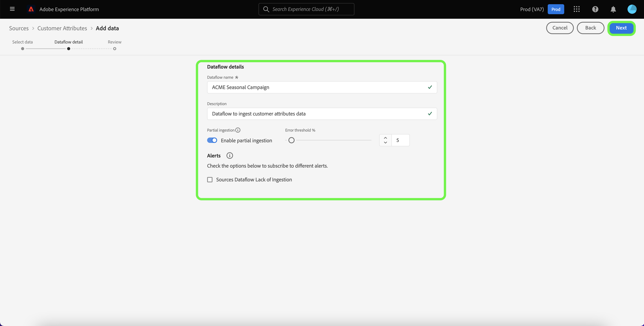This screenshot has width=644, height=326.
Task: Click the Dataflow name input field
Action: coord(318,87)
